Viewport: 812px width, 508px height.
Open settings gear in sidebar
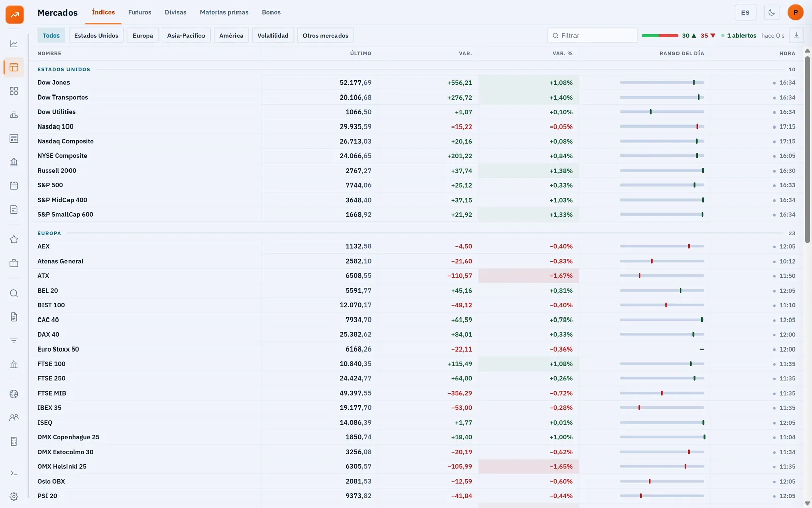(x=14, y=497)
